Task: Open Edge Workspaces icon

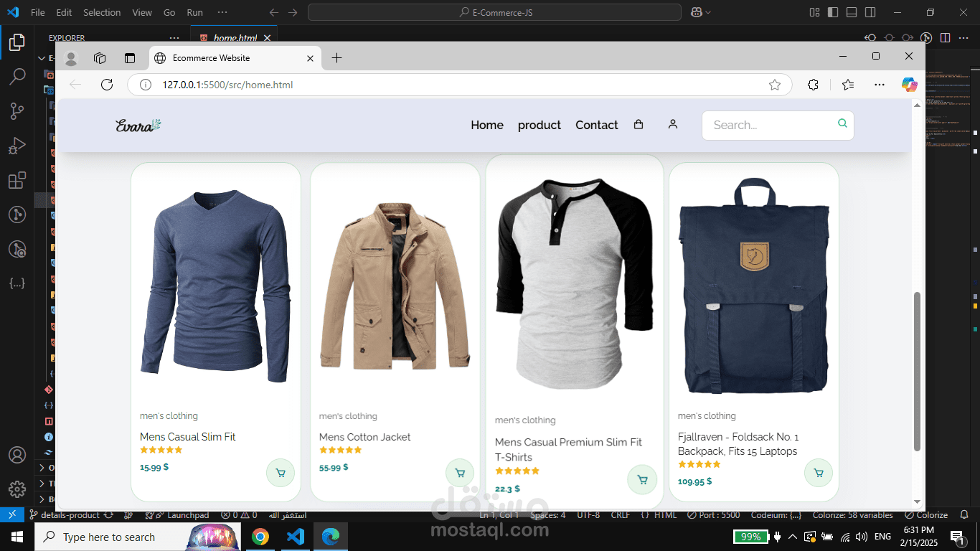Action: (x=100, y=58)
